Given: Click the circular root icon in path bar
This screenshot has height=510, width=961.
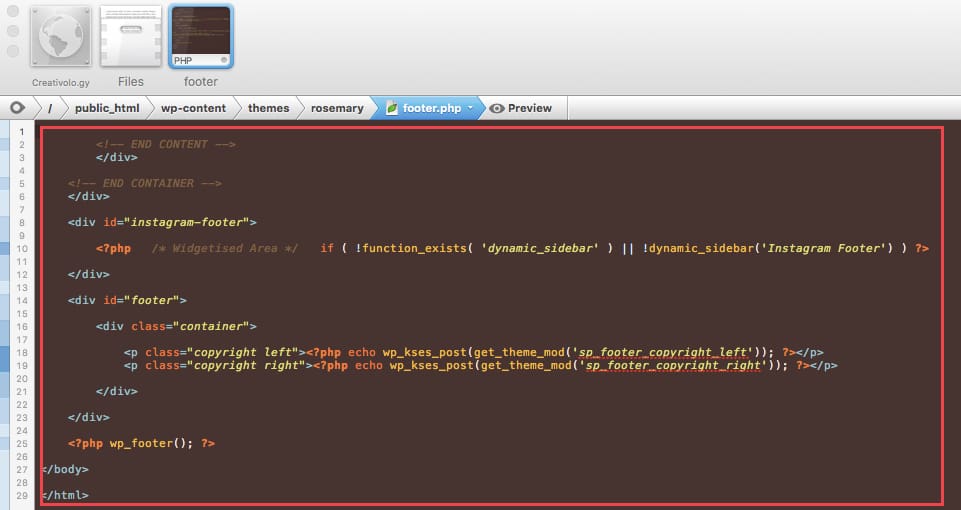Looking at the screenshot, I should [x=17, y=108].
